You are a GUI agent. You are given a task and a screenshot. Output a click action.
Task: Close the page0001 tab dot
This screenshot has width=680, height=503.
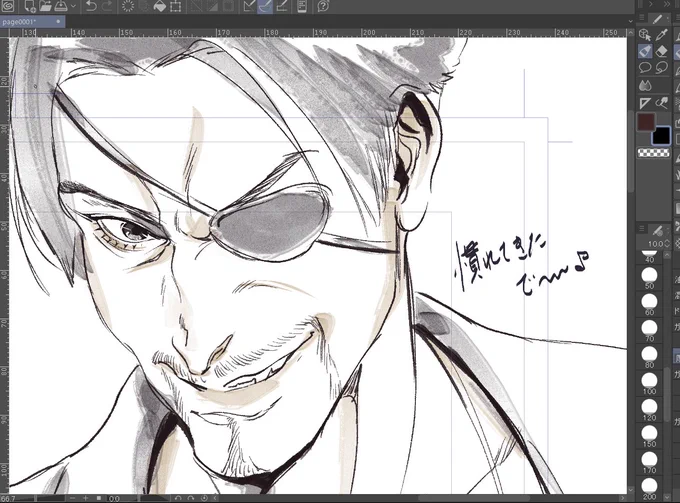click(58, 21)
